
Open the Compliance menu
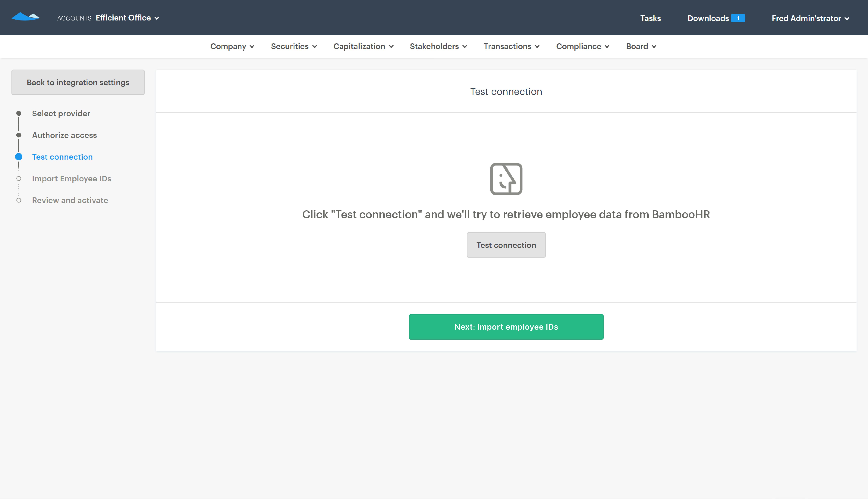click(583, 46)
